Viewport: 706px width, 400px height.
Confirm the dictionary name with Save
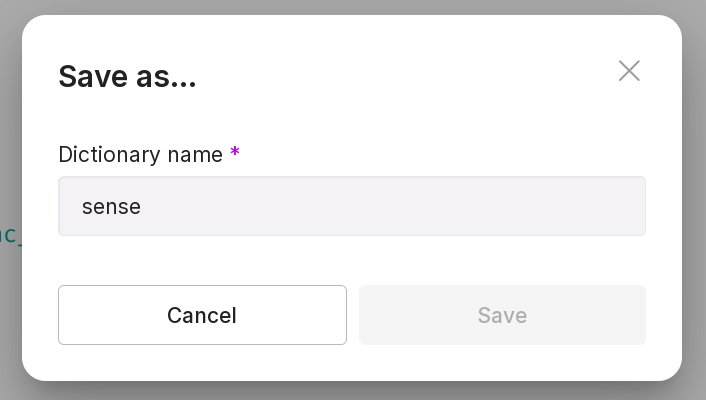coord(502,315)
